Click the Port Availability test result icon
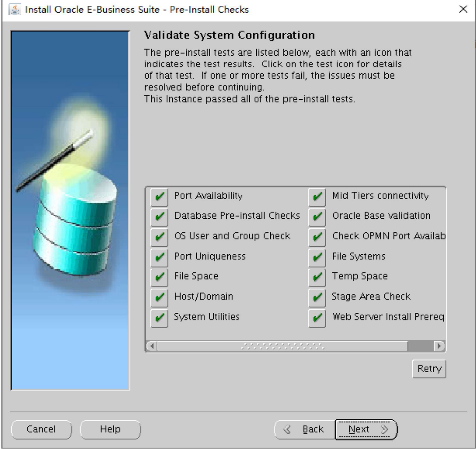This screenshot has width=476, height=449. click(x=159, y=197)
